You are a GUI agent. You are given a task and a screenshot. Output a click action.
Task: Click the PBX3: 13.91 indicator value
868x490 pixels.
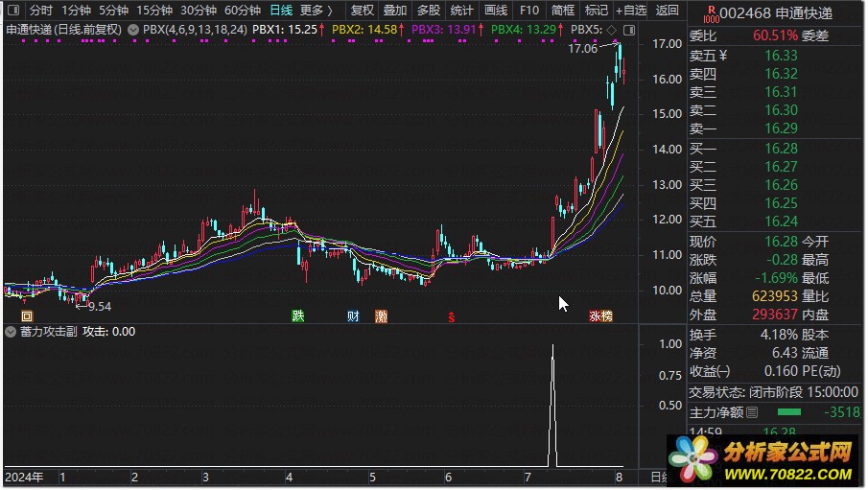pyautogui.click(x=443, y=30)
